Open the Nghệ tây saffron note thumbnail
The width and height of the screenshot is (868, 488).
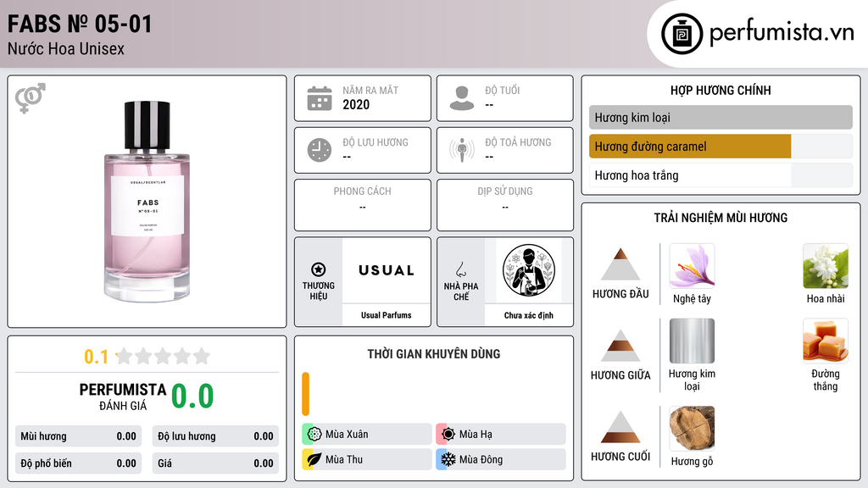692,265
